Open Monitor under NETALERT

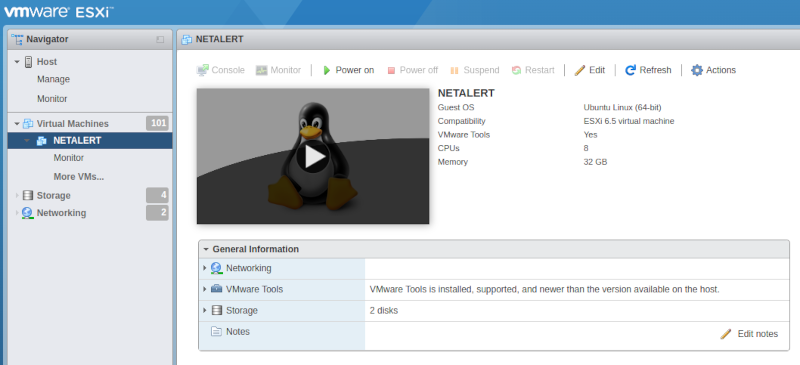[x=69, y=158]
